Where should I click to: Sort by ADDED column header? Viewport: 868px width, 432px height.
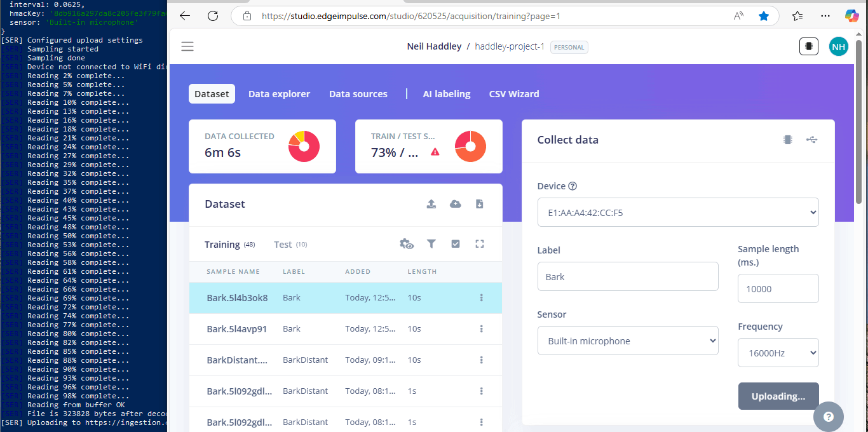(358, 271)
